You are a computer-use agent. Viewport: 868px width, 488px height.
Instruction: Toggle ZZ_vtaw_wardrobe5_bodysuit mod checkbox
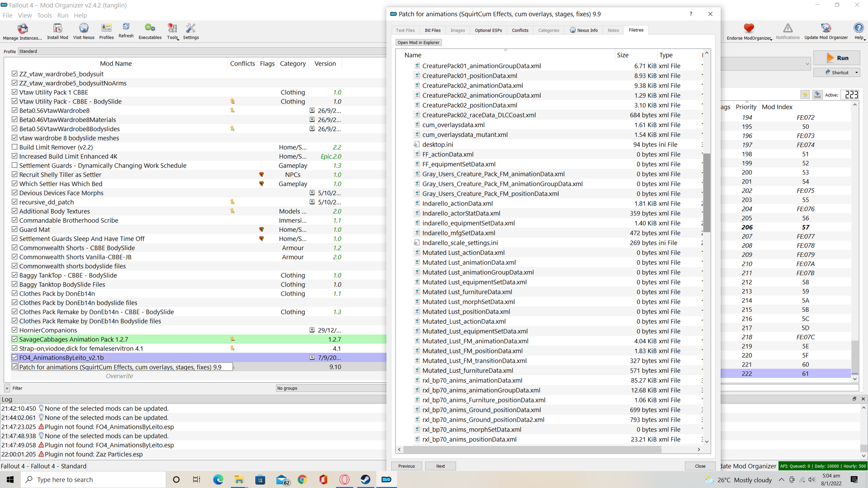14,74
